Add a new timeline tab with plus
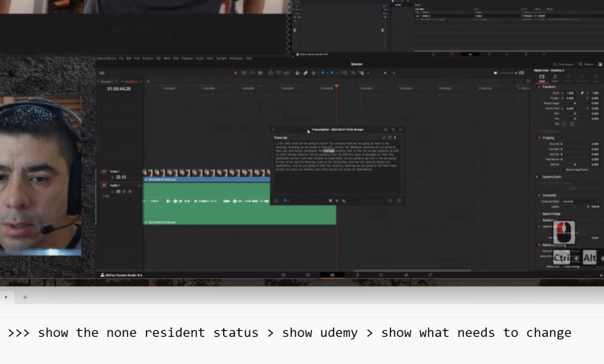 click(148, 81)
